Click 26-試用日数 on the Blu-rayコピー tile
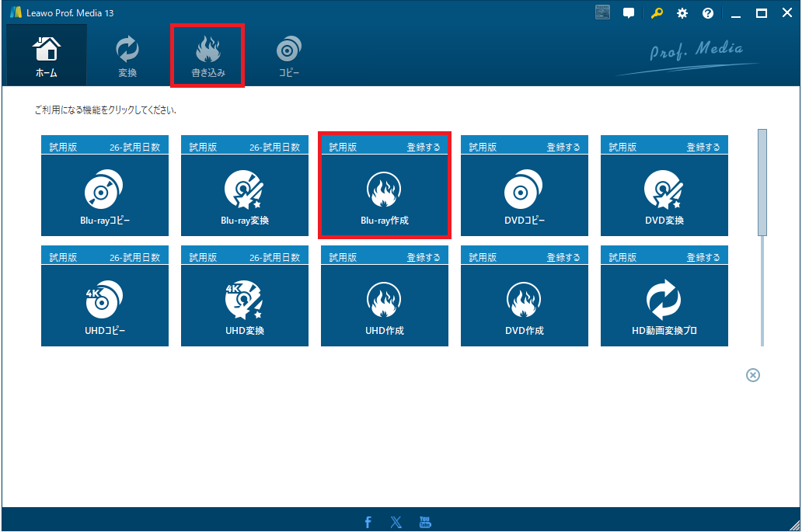This screenshot has height=532, width=802. click(x=135, y=148)
